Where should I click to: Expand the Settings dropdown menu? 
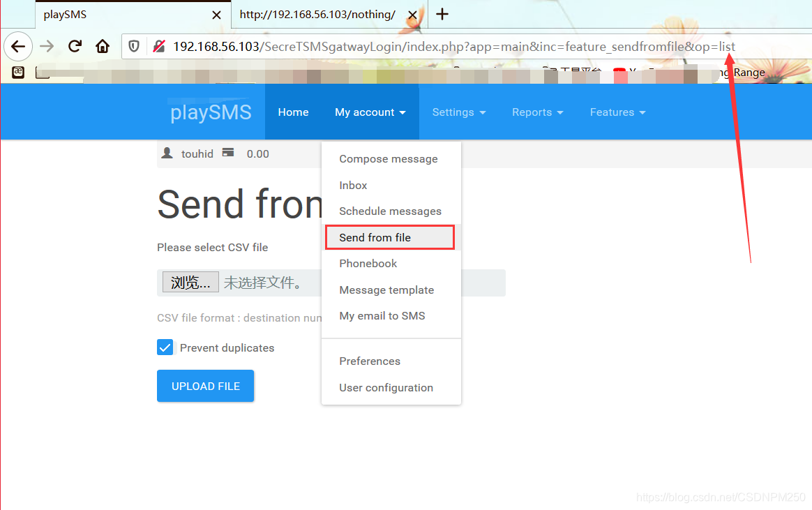pyautogui.click(x=459, y=112)
